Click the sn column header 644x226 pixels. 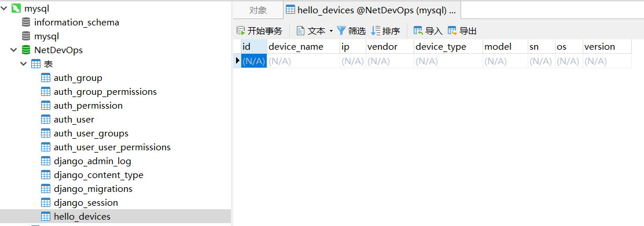click(542, 47)
